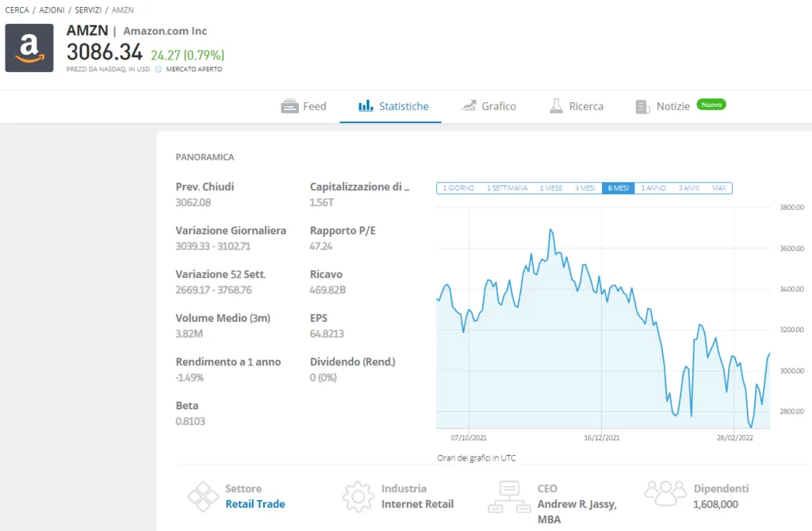This screenshot has width=812, height=531.
Task: Click the Rendimento a 1 anno value -1.49%
Action: tap(190, 378)
